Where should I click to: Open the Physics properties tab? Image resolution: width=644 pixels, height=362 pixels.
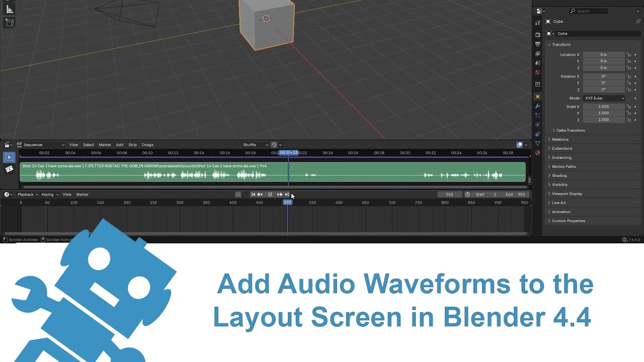537,125
